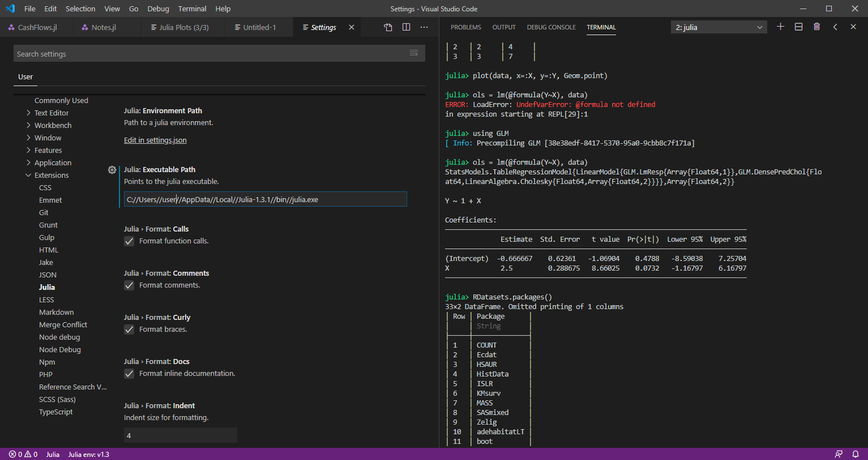Select Npm extension settings

pos(47,362)
